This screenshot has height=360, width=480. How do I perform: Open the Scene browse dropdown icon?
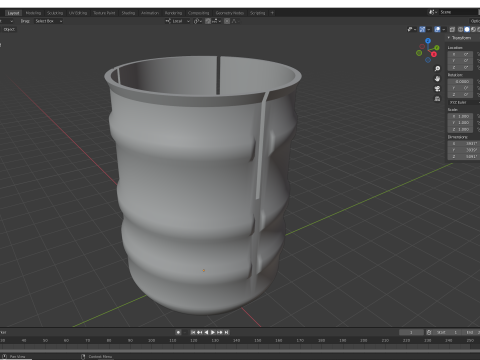[433, 12]
